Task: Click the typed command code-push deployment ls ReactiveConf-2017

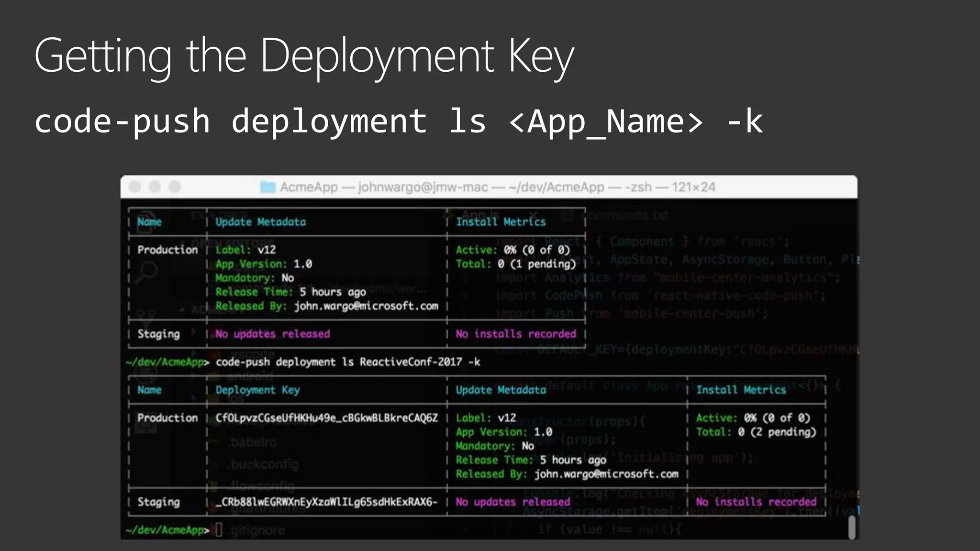Action: (x=347, y=362)
